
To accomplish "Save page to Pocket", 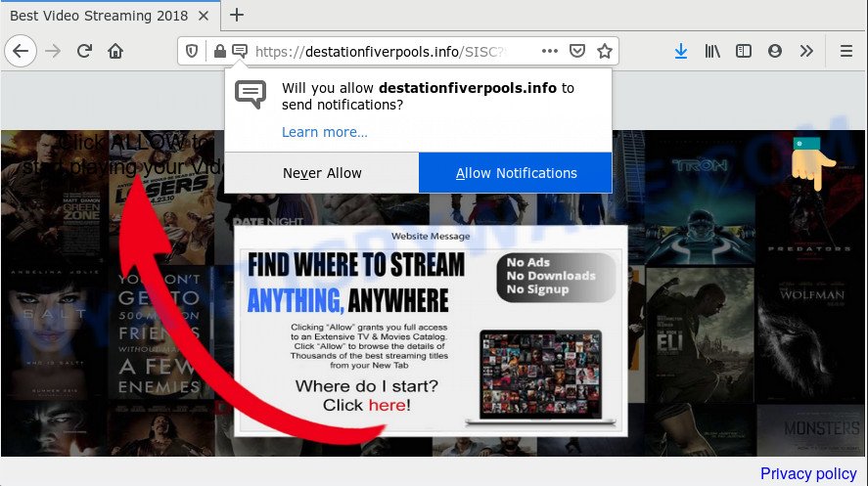I will [x=577, y=52].
